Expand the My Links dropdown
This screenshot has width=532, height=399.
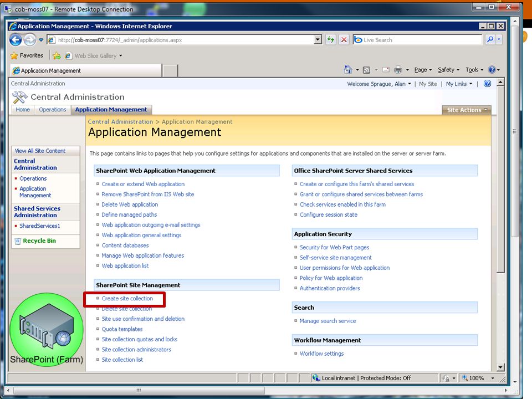point(470,84)
